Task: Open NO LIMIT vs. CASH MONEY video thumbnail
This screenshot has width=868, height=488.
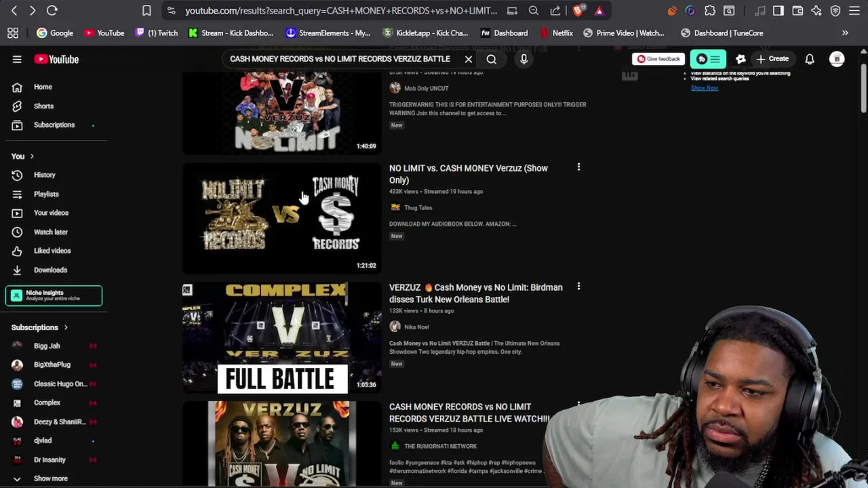Action: [282, 218]
